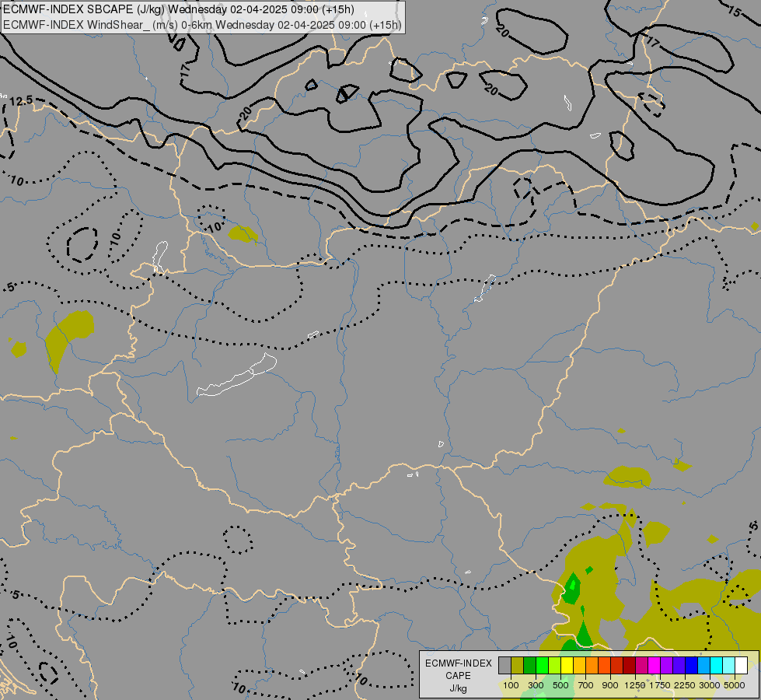761x700 pixels.
Task: Click the dark red swatch in the legend
Action: click(629, 666)
